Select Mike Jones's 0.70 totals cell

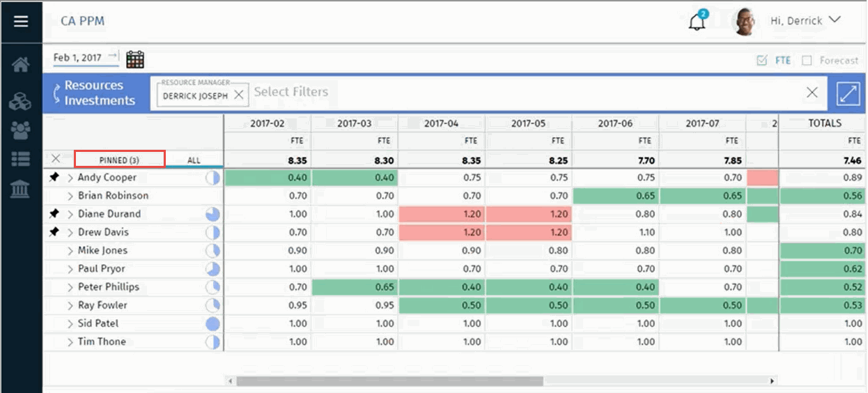click(x=823, y=250)
